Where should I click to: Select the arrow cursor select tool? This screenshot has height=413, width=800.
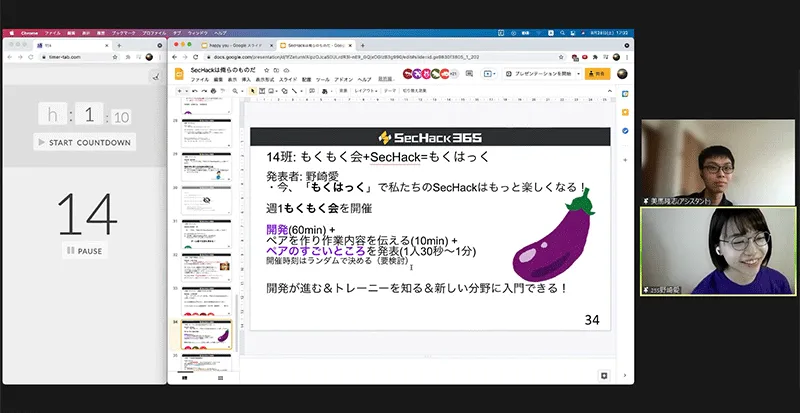[x=253, y=91]
